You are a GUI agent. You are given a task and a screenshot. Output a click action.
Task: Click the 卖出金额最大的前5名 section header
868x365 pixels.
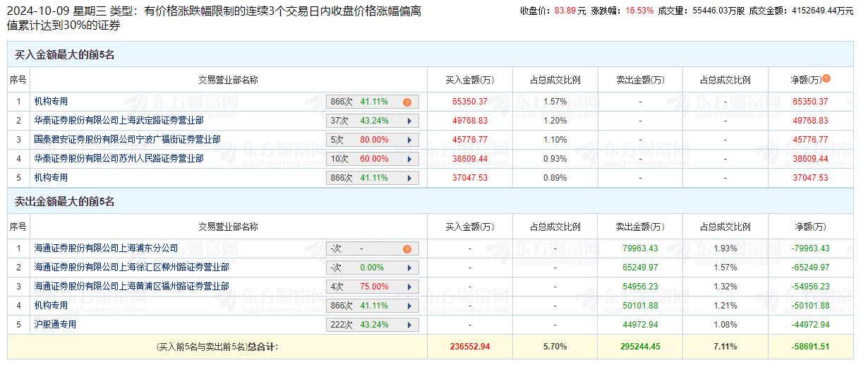64,202
